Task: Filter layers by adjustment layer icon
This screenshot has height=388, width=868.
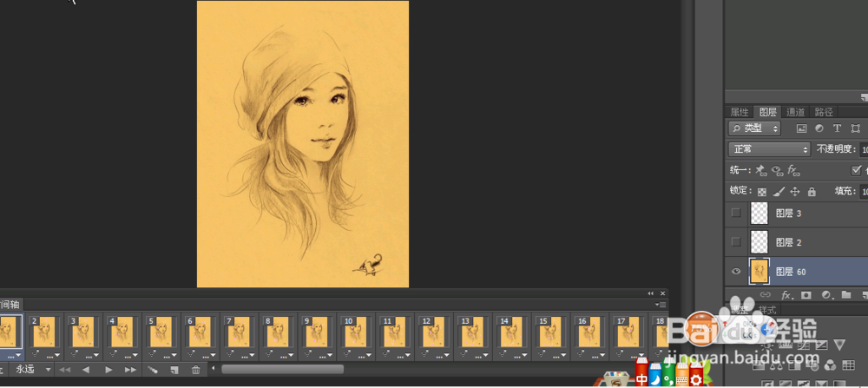Action: pyautogui.click(x=819, y=128)
